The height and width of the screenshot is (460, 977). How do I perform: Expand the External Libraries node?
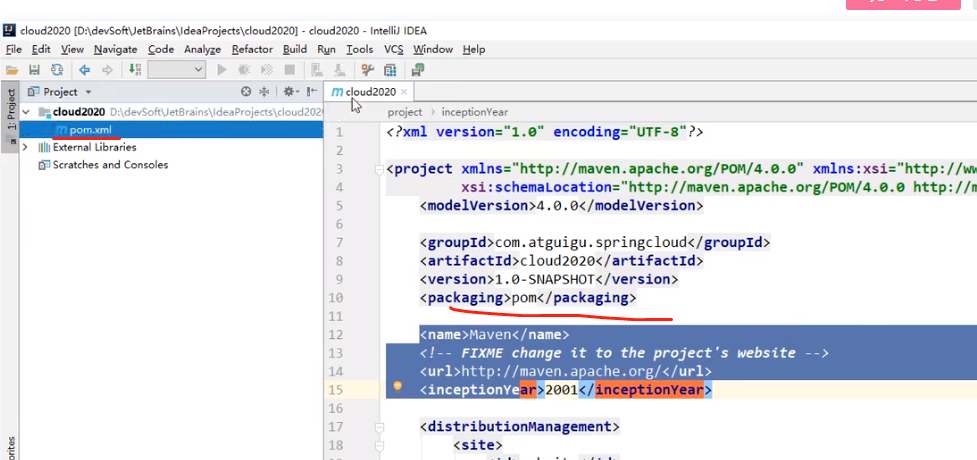coord(25,148)
